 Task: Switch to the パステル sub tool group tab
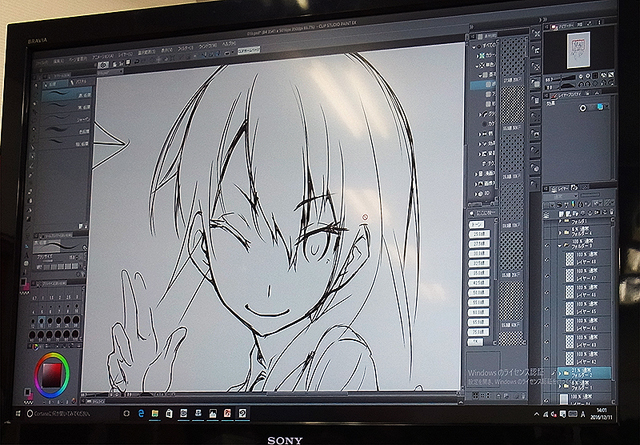(x=81, y=82)
